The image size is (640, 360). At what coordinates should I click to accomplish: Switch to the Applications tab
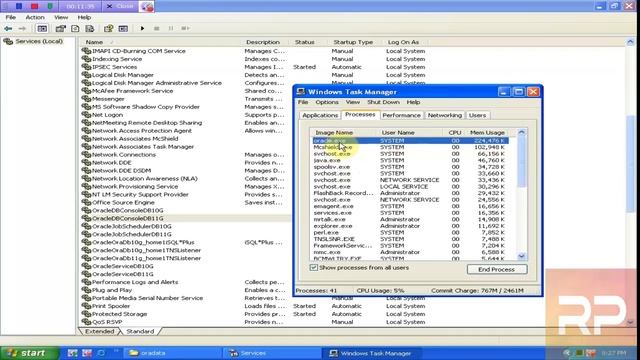pyautogui.click(x=320, y=115)
